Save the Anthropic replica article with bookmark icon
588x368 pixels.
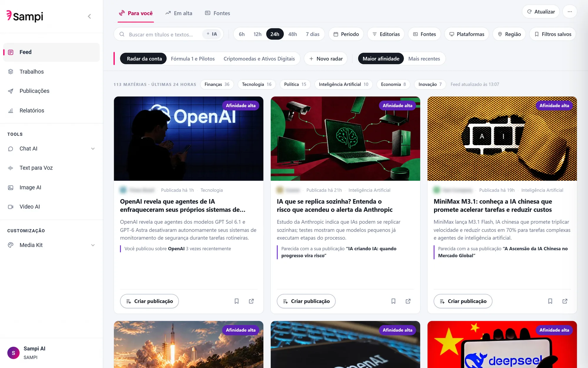click(393, 301)
